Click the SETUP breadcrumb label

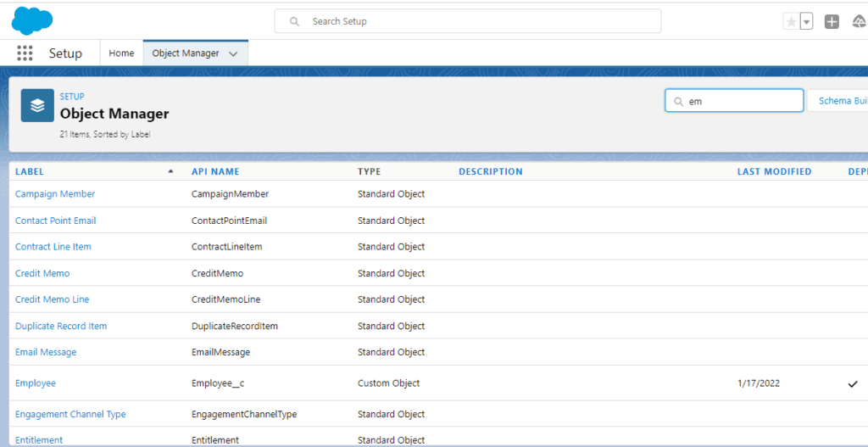coord(72,97)
